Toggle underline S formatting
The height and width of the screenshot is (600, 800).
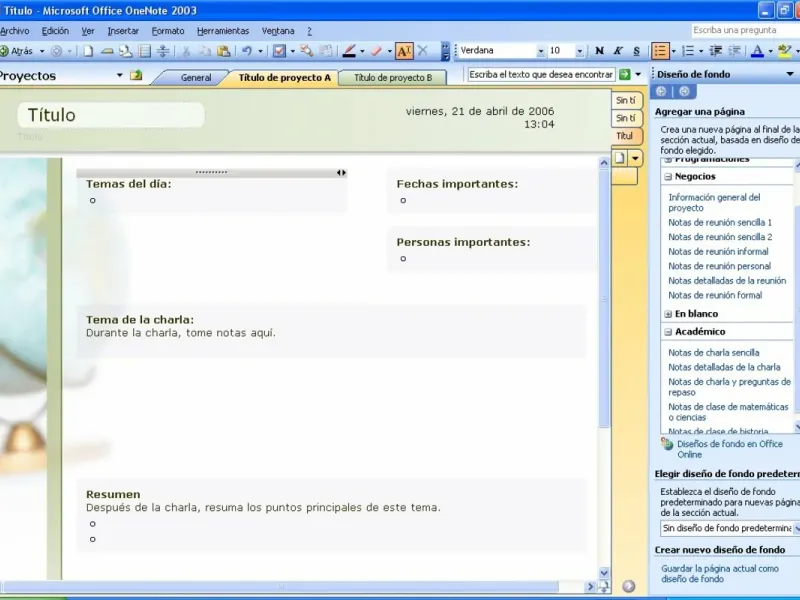click(x=636, y=51)
